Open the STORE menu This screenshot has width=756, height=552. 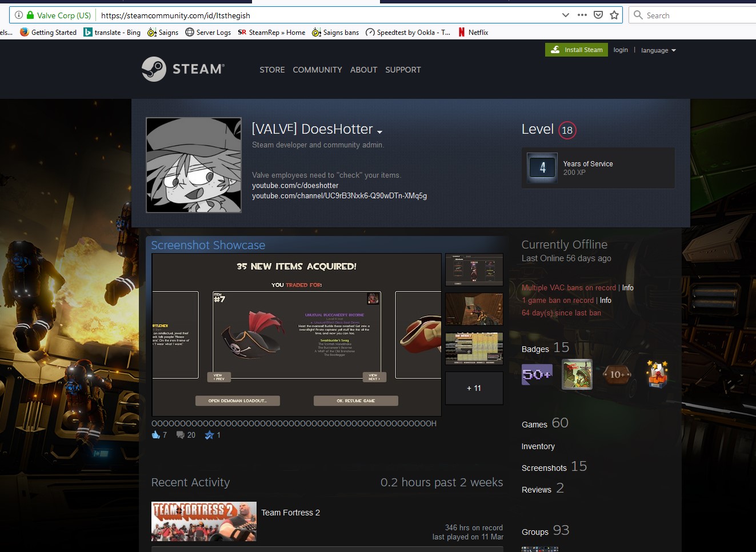click(x=272, y=70)
